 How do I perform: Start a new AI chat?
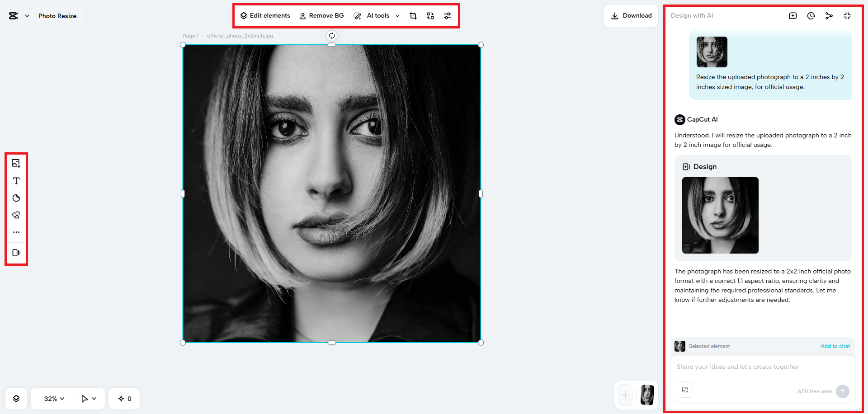tap(793, 16)
